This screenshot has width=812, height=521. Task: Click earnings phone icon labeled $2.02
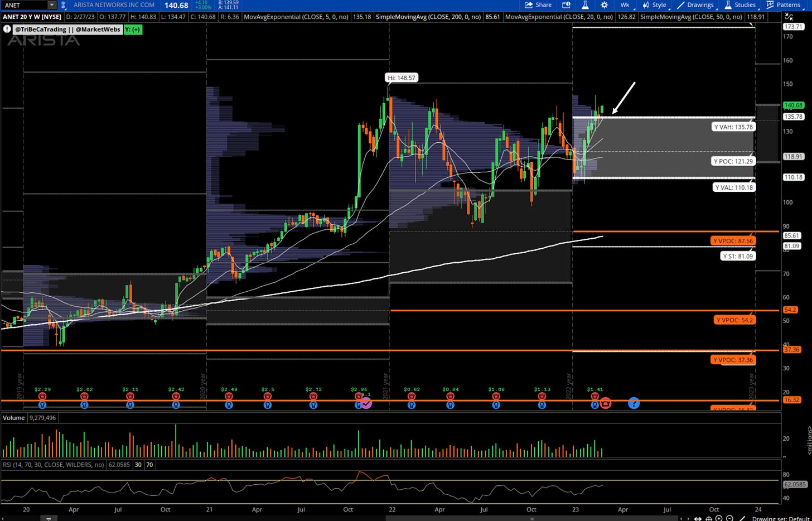[84, 397]
